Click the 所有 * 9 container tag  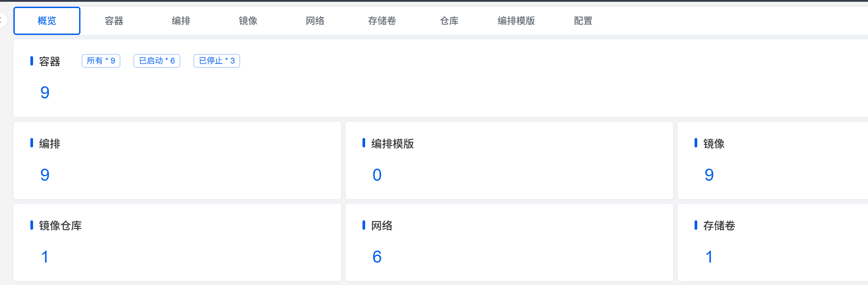point(101,61)
